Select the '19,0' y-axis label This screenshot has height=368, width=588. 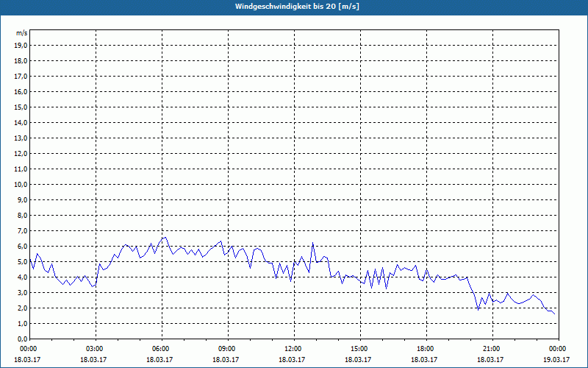[21, 46]
